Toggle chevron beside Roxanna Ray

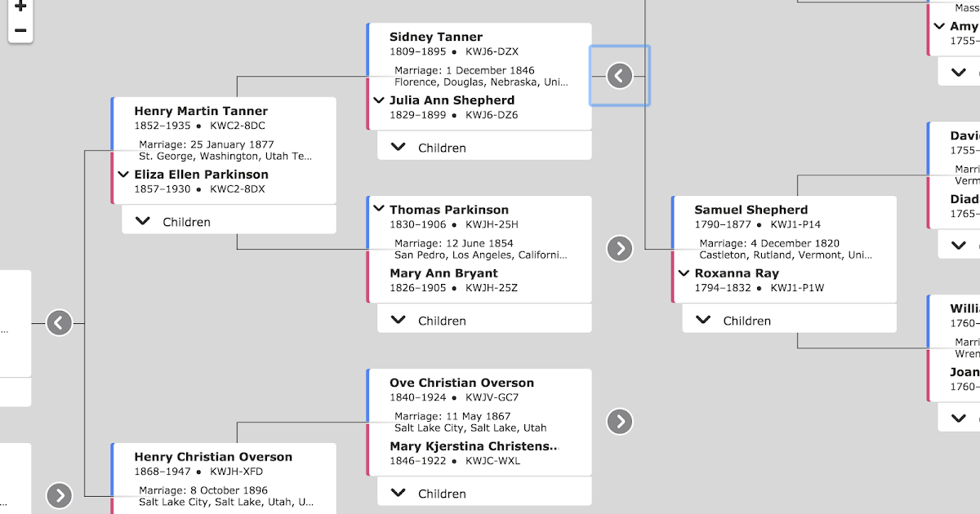(x=684, y=273)
